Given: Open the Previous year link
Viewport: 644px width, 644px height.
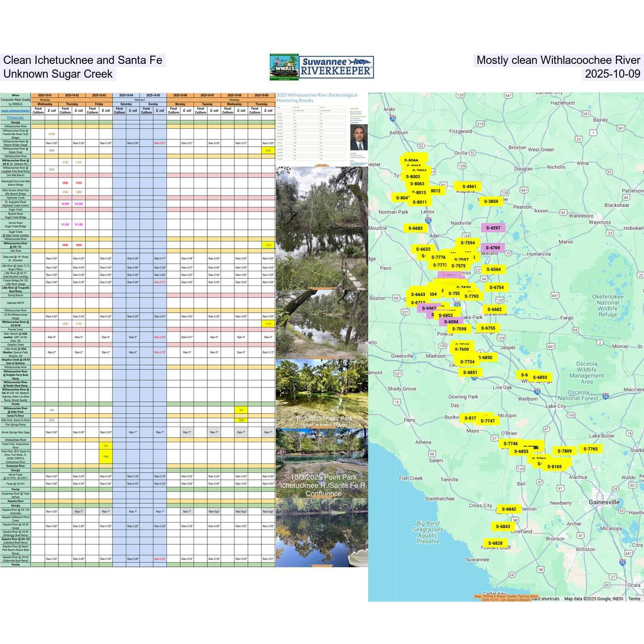Looking at the screenshot, I should coord(15,118).
